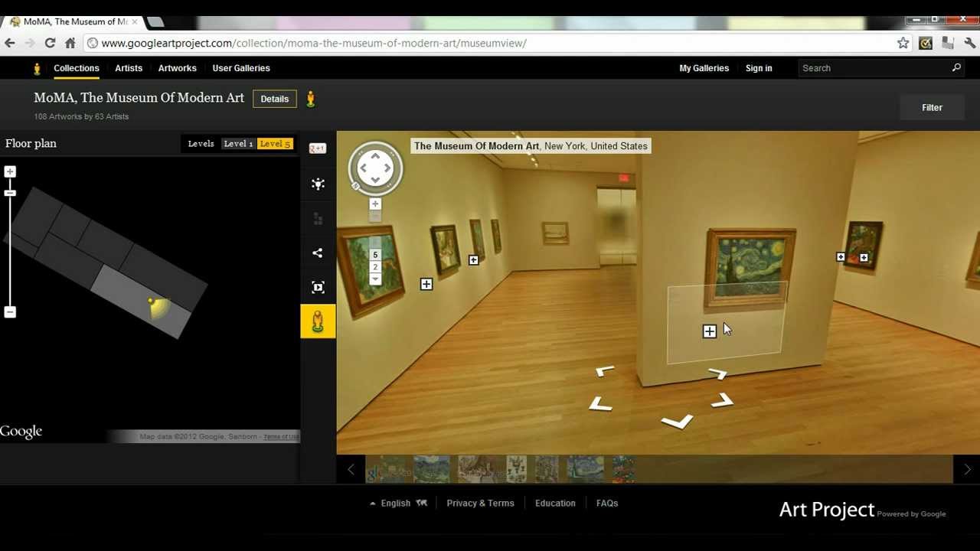The image size is (980, 551).
Task: Select floor 2 in the museum view
Action: coord(375,267)
